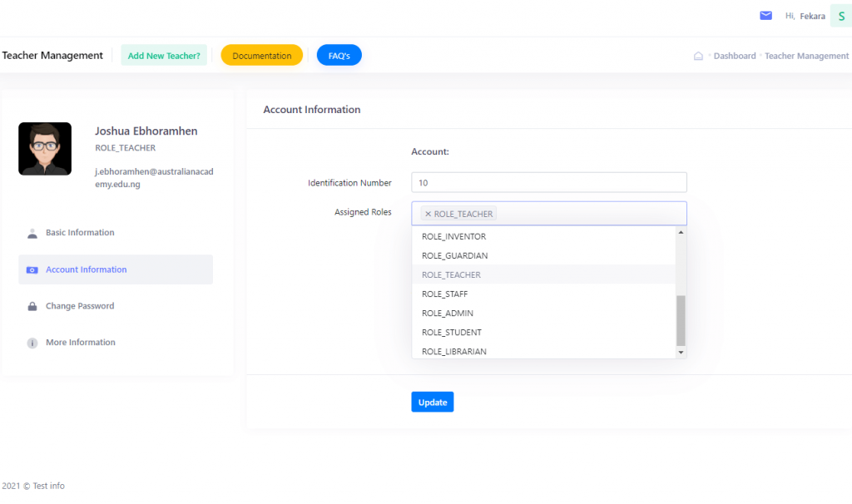Click the Account Information card icon

point(32,270)
